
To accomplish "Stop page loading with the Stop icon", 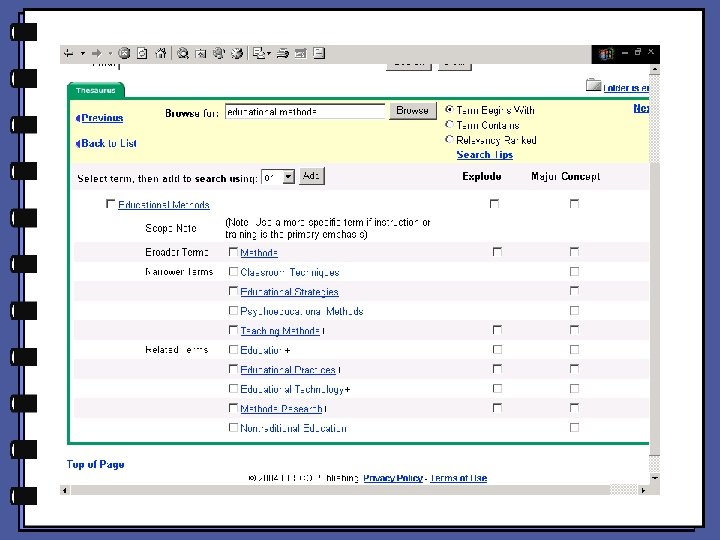I will click(x=124, y=53).
